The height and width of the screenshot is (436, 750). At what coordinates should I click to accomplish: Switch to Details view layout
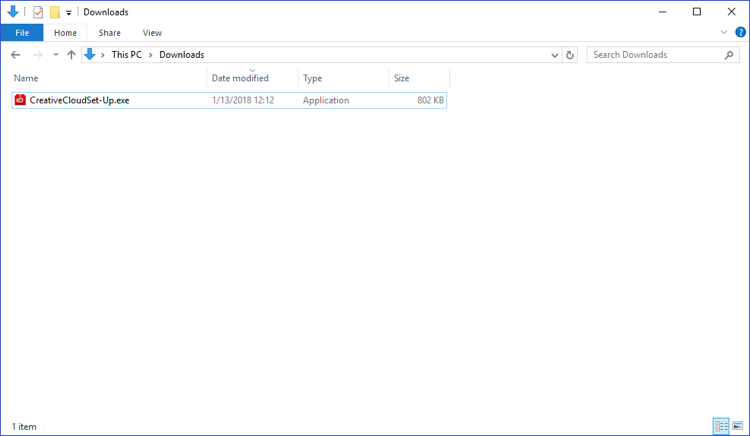[720, 426]
